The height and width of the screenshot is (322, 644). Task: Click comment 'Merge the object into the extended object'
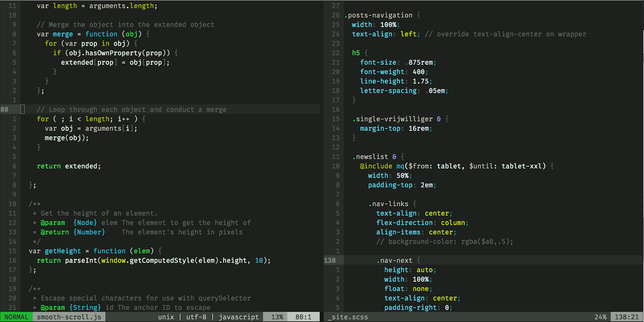pyautogui.click(x=125, y=25)
